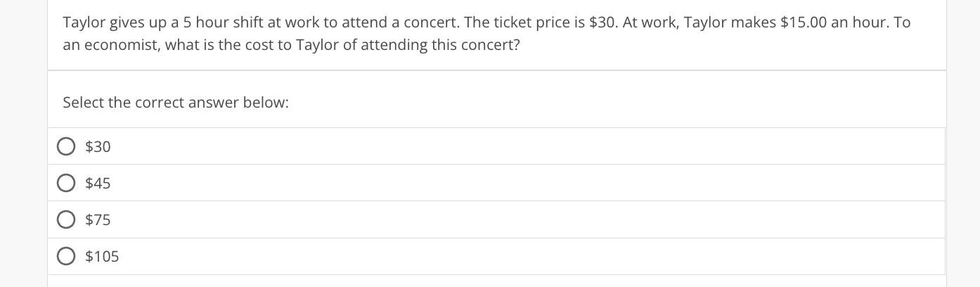Click the "$75" answer label text

[x=98, y=219]
